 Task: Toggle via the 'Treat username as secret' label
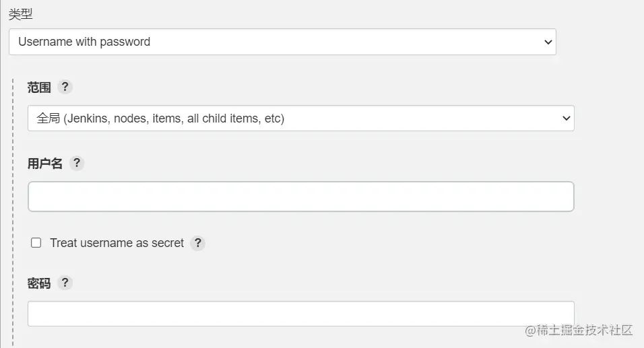tap(117, 243)
